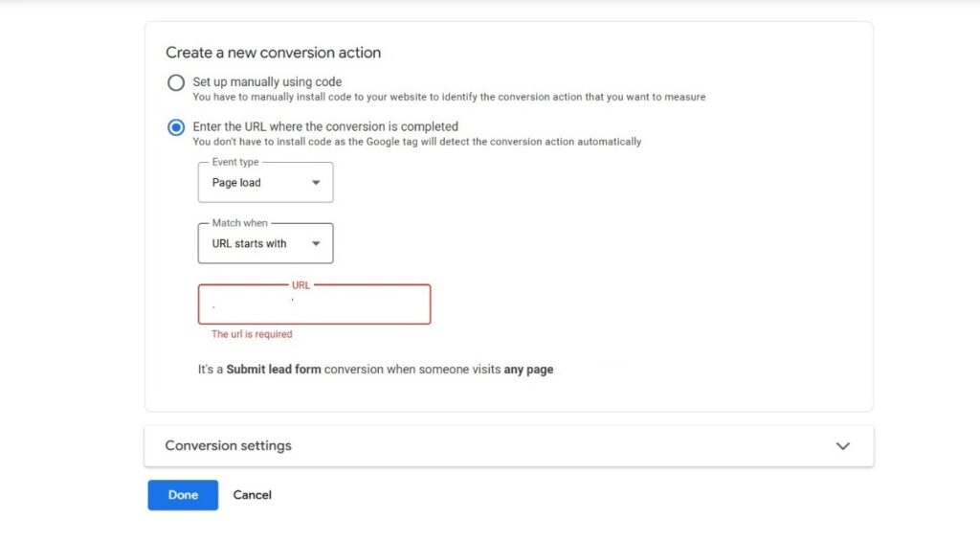Click the "Conversion settings" section title

[x=228, y=446]
